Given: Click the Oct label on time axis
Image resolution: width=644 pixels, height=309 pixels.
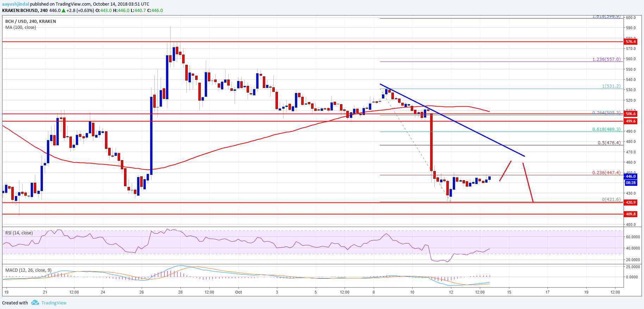Looking at the screenshot, I should point(239,292).
